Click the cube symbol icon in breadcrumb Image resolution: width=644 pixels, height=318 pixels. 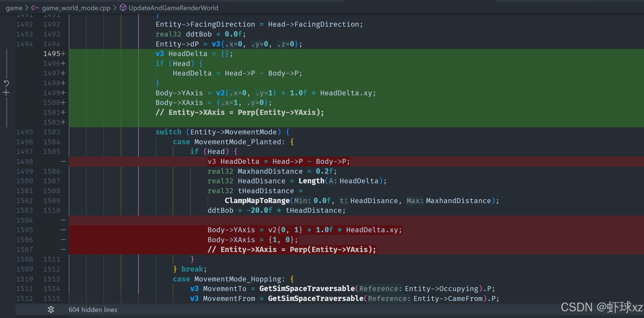pyautogui.click(x=123, y=8)
